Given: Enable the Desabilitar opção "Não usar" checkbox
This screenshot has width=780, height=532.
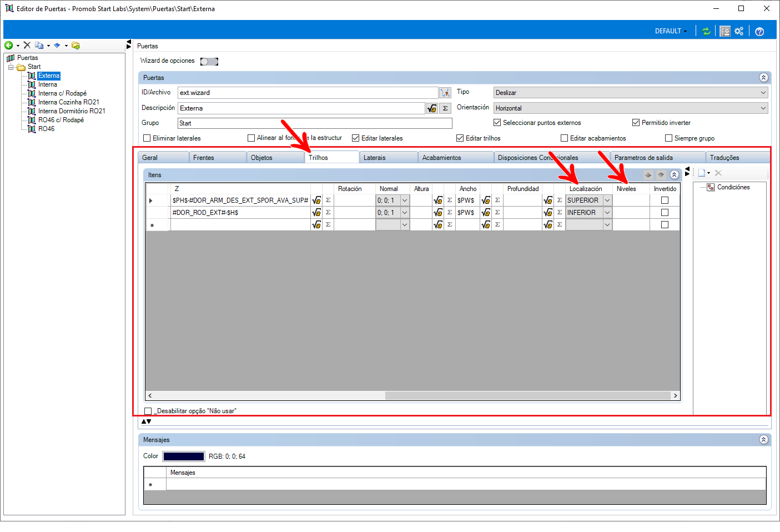Looking at the screenshot, I should [148, 411].
